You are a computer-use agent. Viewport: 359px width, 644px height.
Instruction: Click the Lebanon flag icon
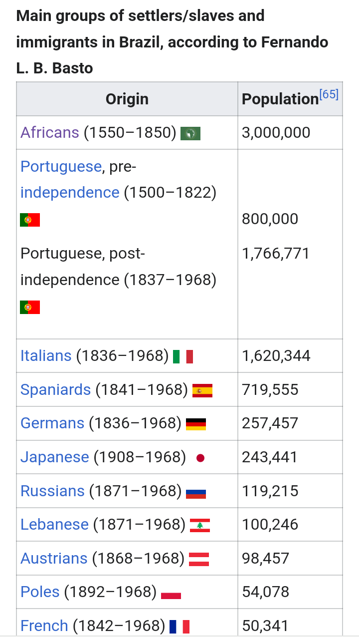coord(200,525)
